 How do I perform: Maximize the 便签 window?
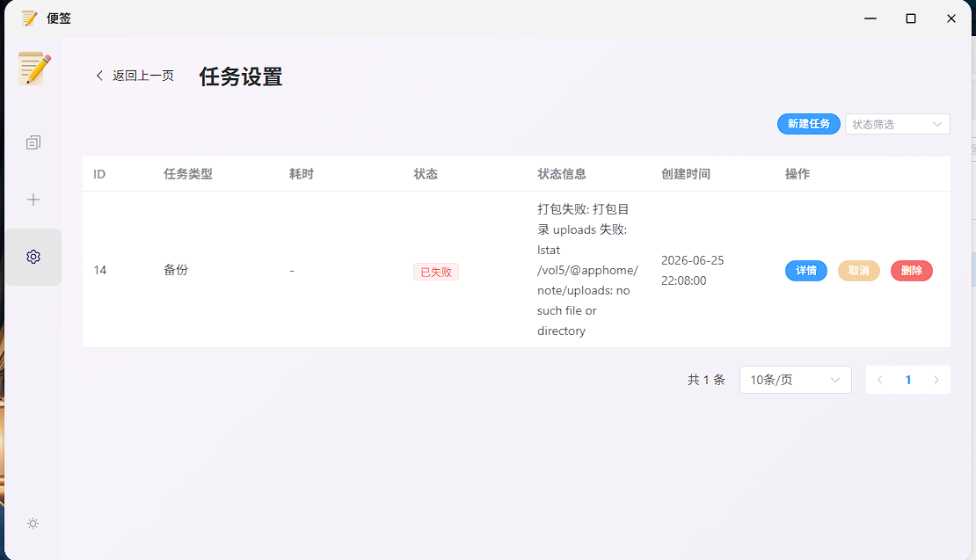pyautogui.click(x=911, y=18)
